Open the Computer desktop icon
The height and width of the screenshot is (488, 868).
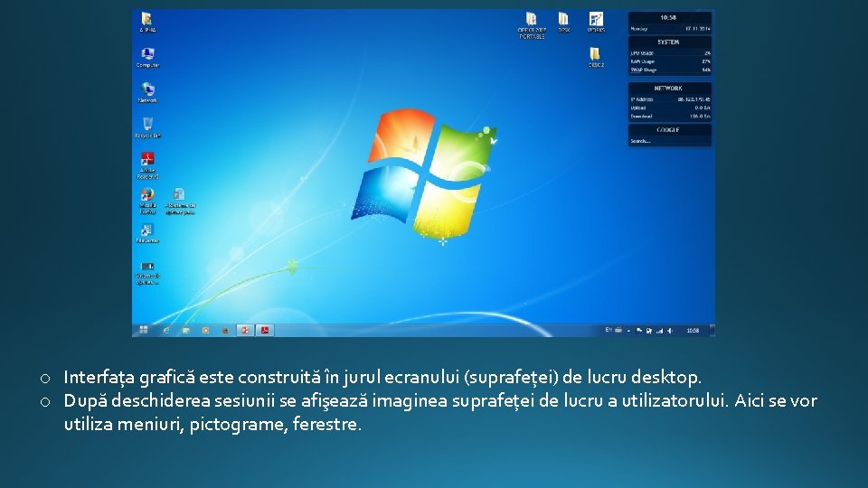point(147,58)
